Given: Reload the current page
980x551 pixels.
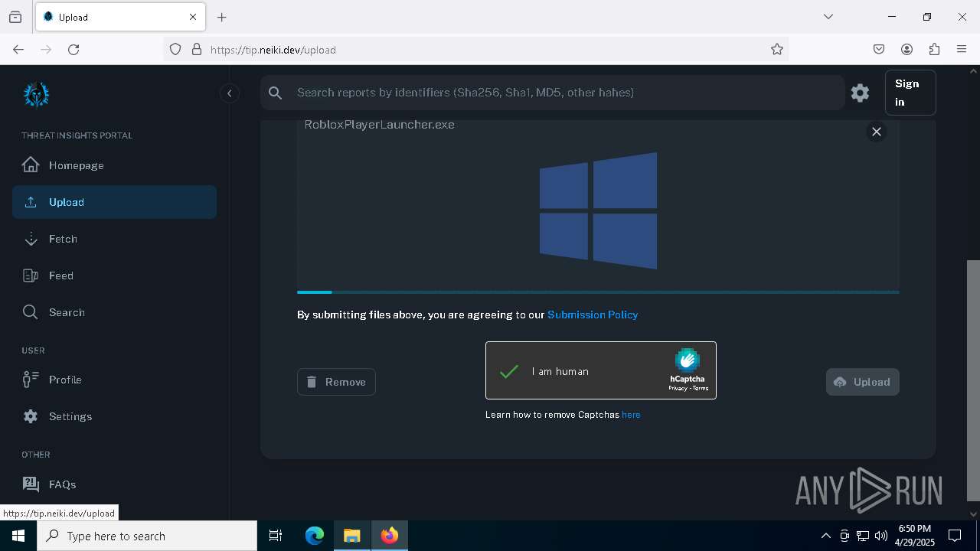Looking at the screenshot, I should tap(73, 49).
